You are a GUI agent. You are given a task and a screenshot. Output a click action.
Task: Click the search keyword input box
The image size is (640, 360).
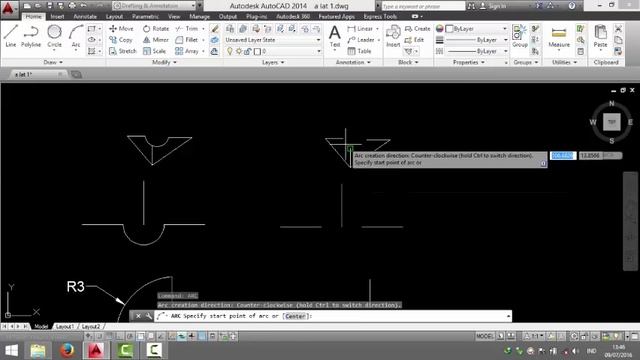point(423,6)
